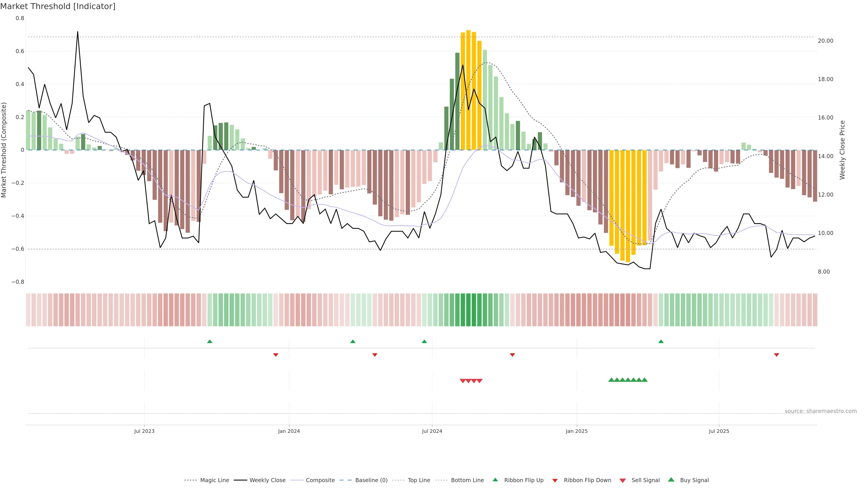Click Baseline (0) legend entry
The height and width of the screenshot is (488, 868).
pyautogui.click(x=371, y=480)
